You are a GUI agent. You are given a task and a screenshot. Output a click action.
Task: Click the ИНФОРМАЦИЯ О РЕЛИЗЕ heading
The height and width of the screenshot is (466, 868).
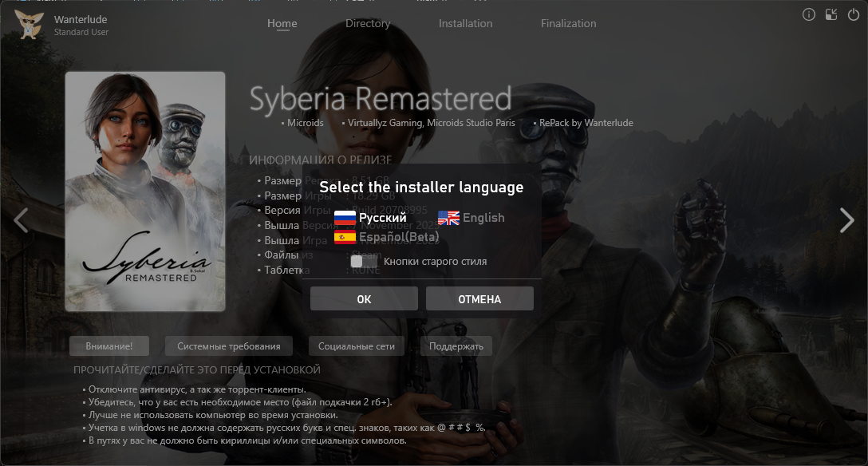pos(320,160)
